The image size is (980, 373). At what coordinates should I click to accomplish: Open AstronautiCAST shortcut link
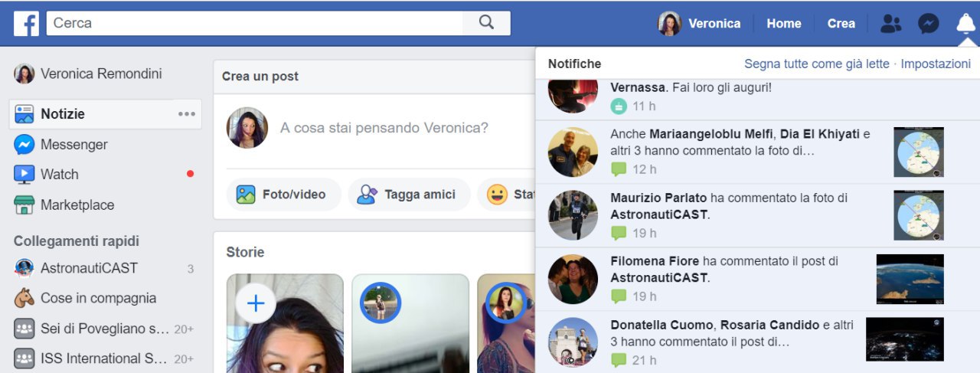click(x=89, y=268)
